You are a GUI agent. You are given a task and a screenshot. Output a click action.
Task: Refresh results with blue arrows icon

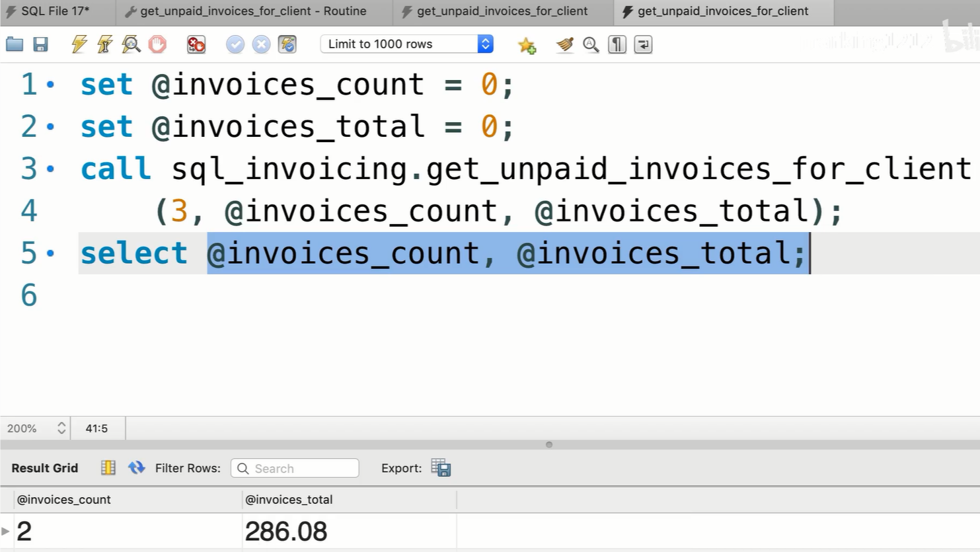[x=137, y=468]
